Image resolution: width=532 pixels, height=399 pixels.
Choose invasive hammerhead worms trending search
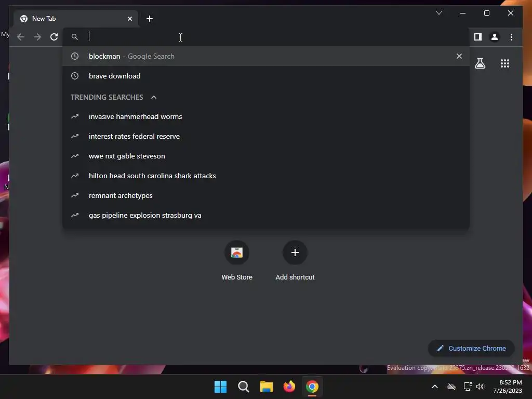(x=266, y=117)
